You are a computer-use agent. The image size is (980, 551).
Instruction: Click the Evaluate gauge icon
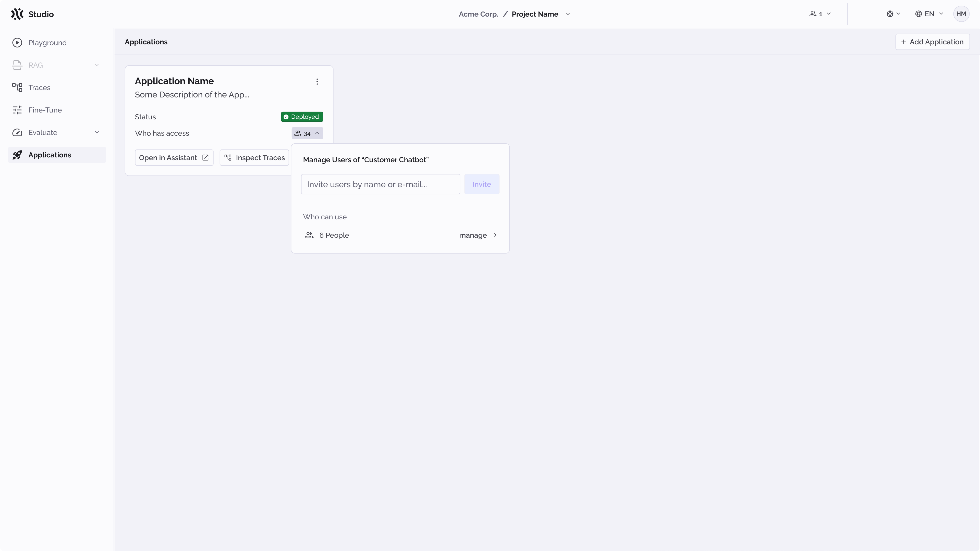pyautogui.click(x=18, y=132)
